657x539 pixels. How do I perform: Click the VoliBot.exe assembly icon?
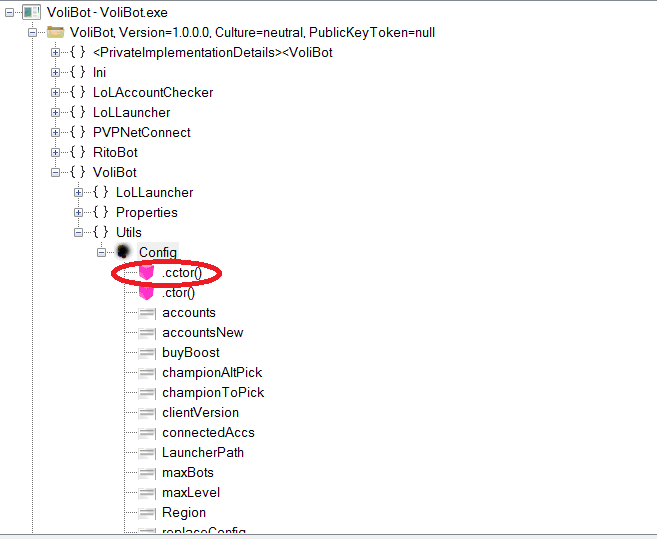pos(31,12)
